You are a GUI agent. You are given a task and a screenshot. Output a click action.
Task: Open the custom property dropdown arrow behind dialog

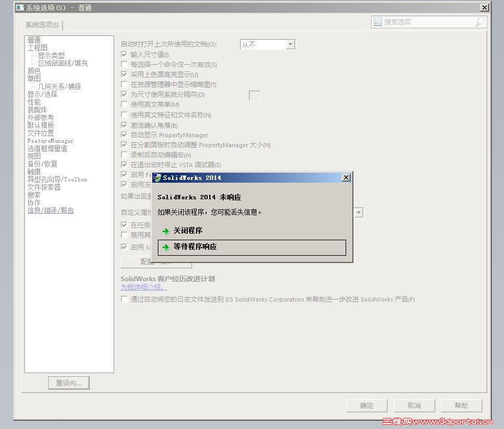point(359,213)
